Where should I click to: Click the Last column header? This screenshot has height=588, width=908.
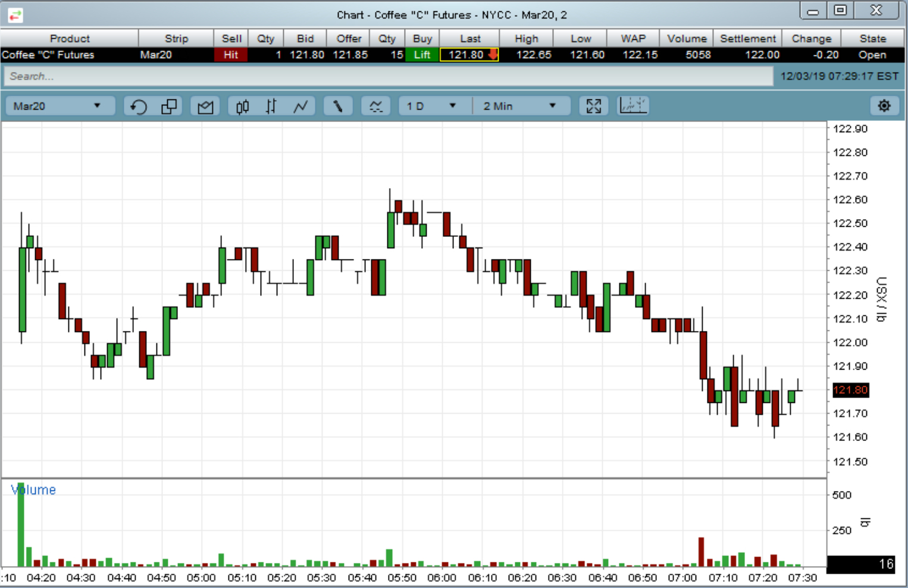470,39
